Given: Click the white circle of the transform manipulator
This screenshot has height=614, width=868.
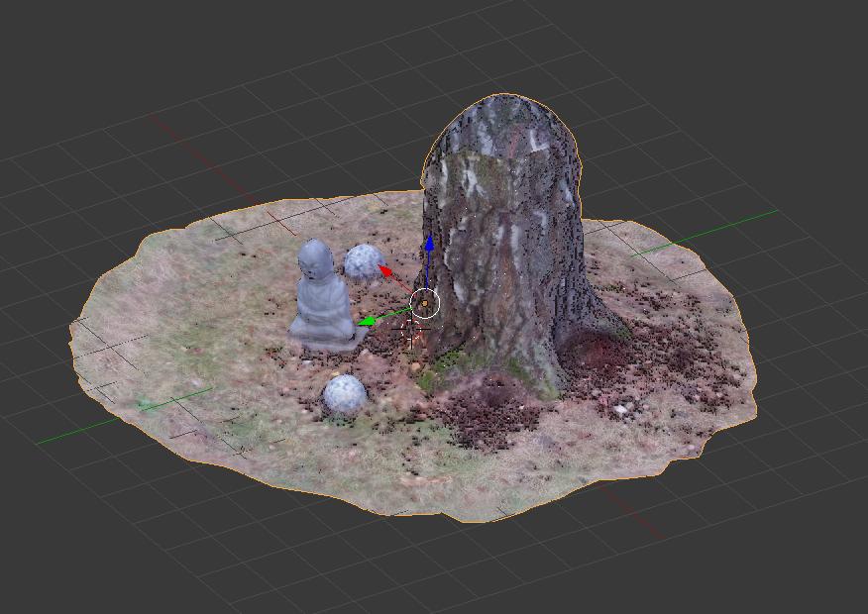Looking at the screenshot, I should [424, 303].
